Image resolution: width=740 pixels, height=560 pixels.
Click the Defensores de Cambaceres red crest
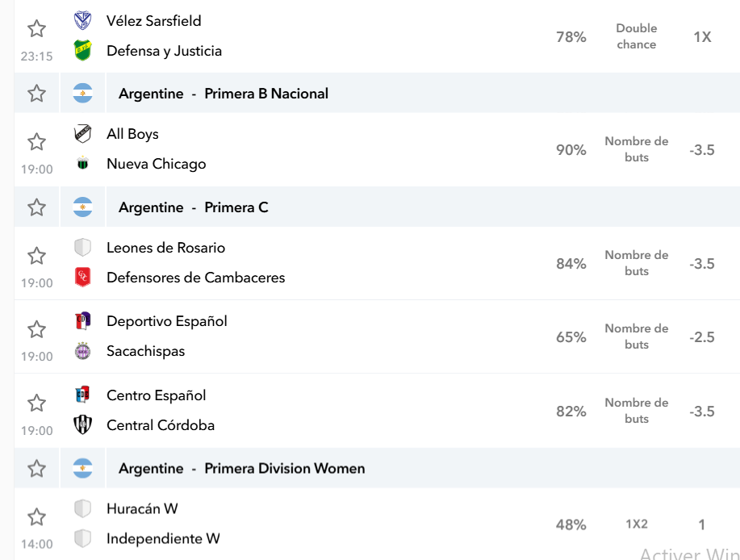coord(82,278)
